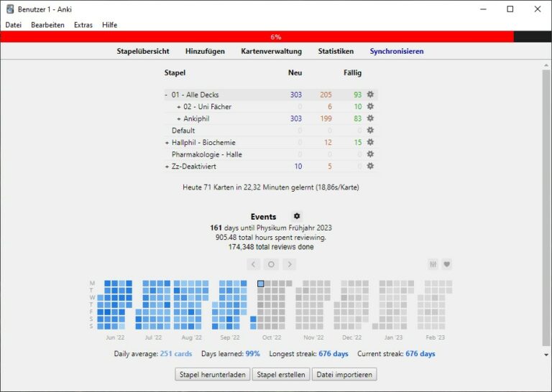Open the Zz-Deaktiviert deck

tap(193, 167)
